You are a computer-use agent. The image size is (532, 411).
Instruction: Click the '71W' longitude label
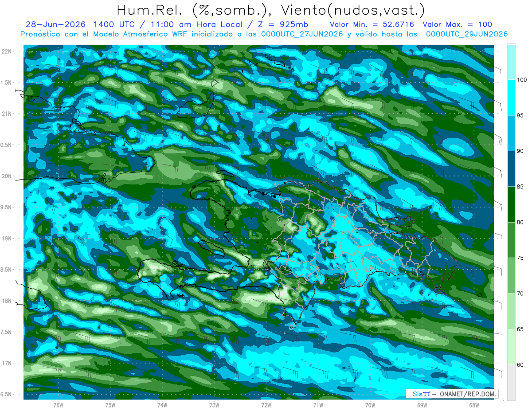click(x=318, y=405)
